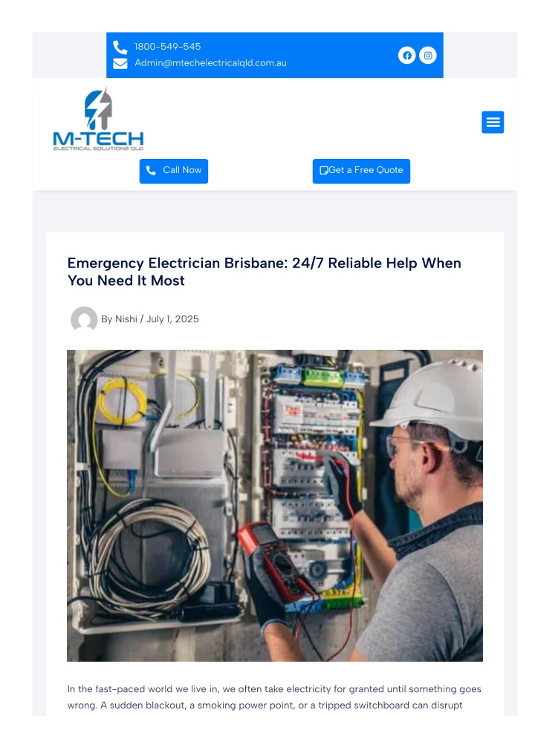Click the blue contact bar background
The image size is (535, 756).
click(337, 55)
